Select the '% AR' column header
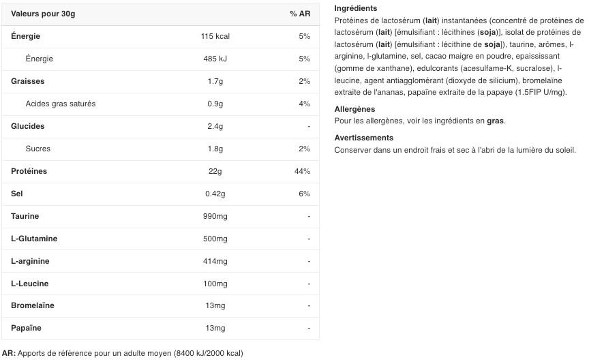 click(x=300, y=14)
